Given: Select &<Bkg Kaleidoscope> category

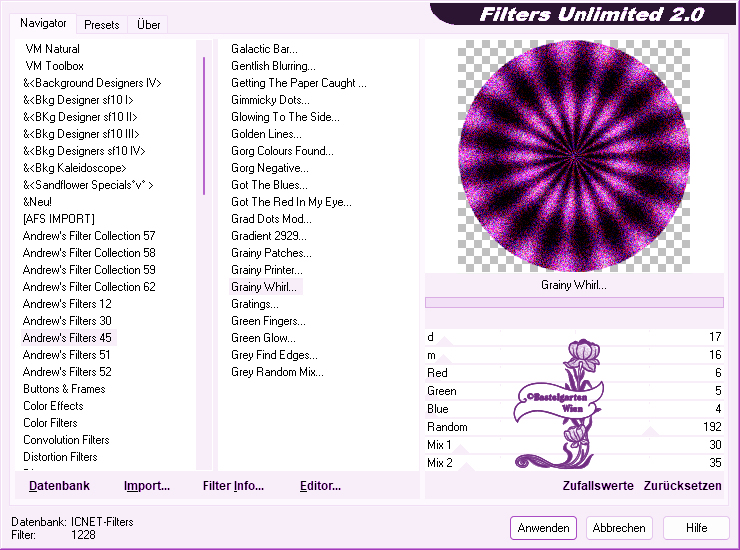Looking at the screenshot, I should click(75, 168).
